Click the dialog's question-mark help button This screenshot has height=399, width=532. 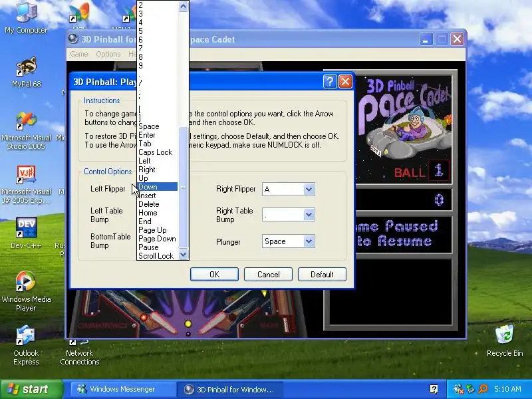click(x=330, y=82)
